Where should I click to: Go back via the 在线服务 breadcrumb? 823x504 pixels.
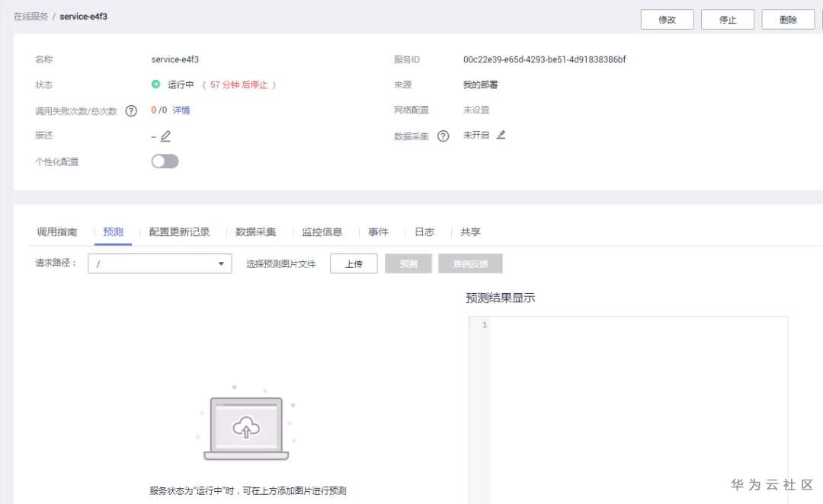tap(30, 16)
